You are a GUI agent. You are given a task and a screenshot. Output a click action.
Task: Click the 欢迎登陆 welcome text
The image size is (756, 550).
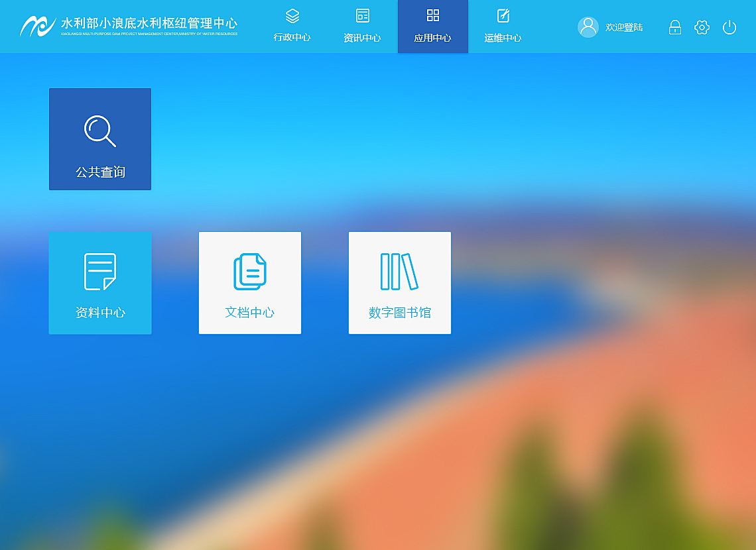click(x=624, y=27)
